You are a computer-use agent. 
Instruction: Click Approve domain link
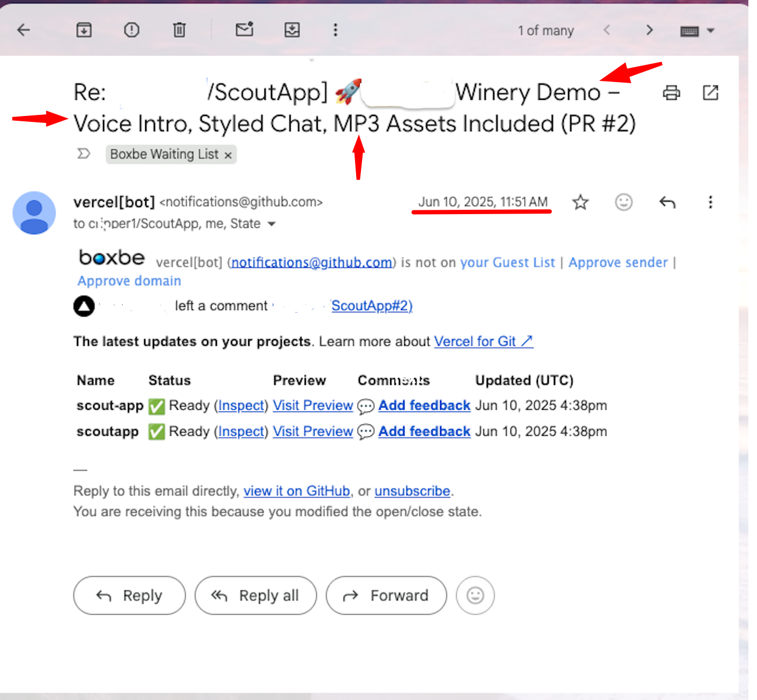coord(129,281)
